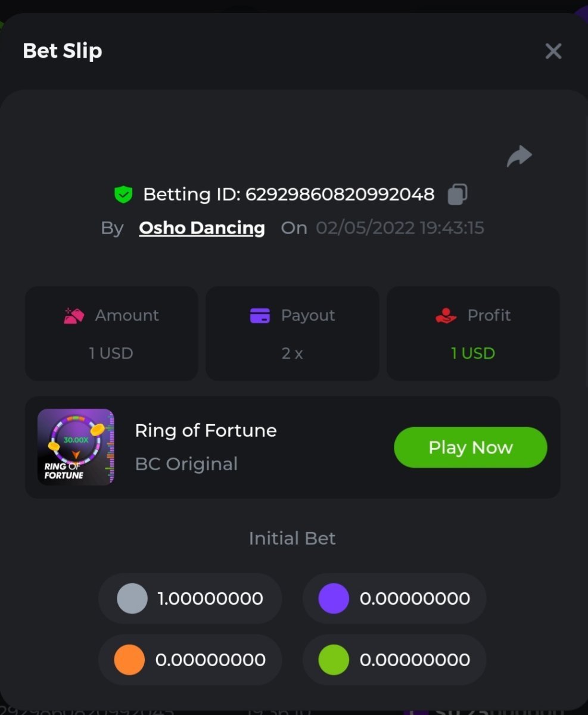Select the green color swatch
This screenshot has width=588, height=715.
pos(334,660)
